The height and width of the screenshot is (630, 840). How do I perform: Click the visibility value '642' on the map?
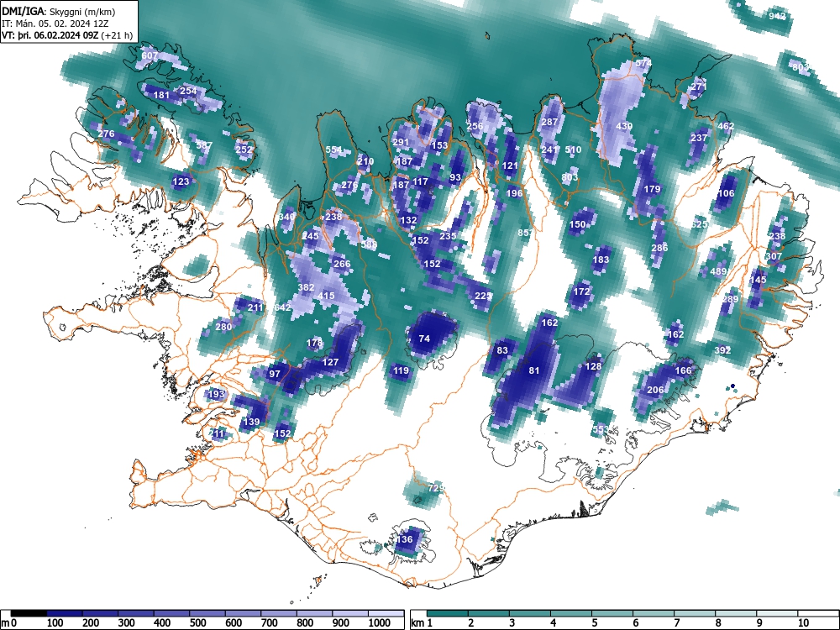(x=281, y=307)
